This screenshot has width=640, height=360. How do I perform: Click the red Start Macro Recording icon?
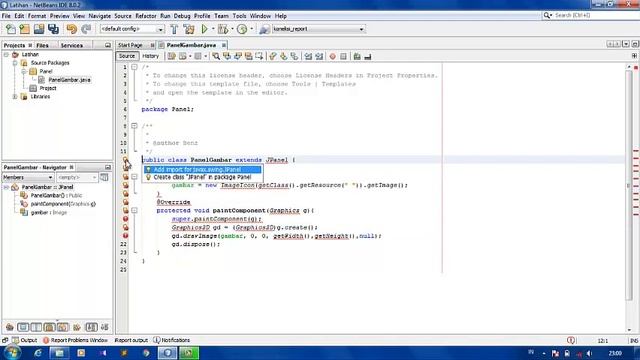coord(333,56)
